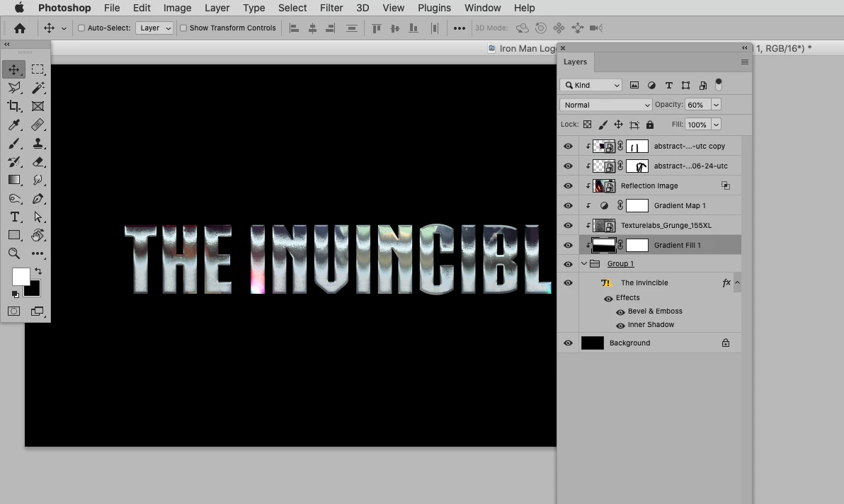Select the Clone Stamp tool
Screen dimensions: 844x504
tap(38, 143)
